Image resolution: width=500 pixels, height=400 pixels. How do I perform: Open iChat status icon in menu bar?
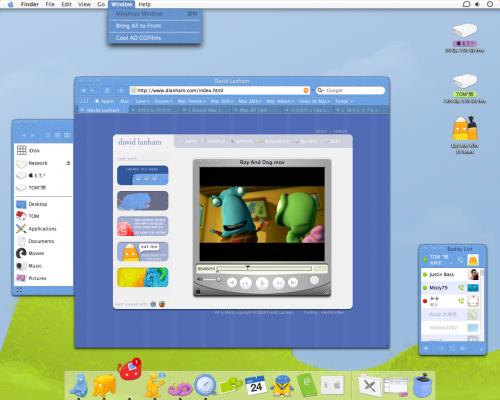(x=466, y=4)
